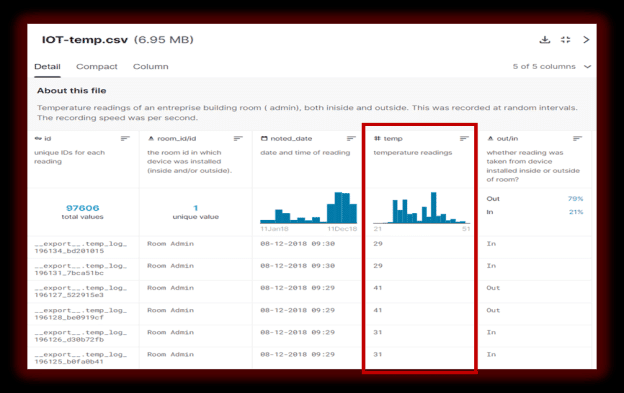Viewport: 624px width, 393px height.
Task: Toggle fullscreen view of the data preview
Action: click(x=566, y=39)
